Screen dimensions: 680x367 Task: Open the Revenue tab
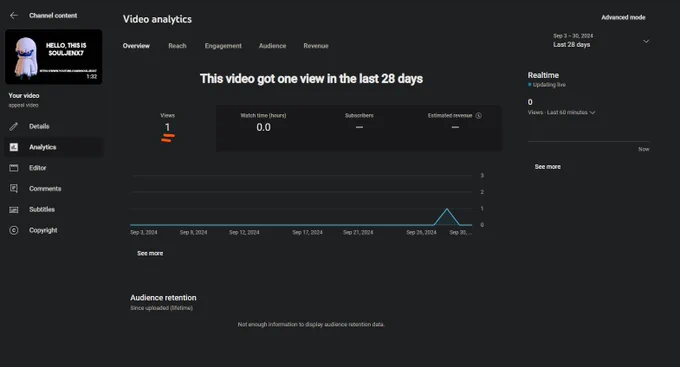tap(316, 46)
